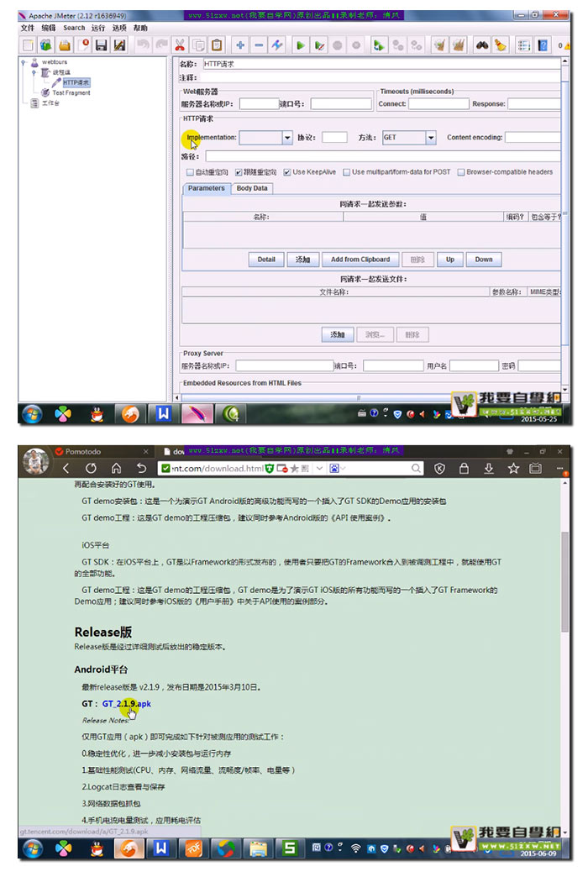The width and height of the screenshot is (588, 877).
Task: Switch to the Body Data tab
Action: pos(252,188)
